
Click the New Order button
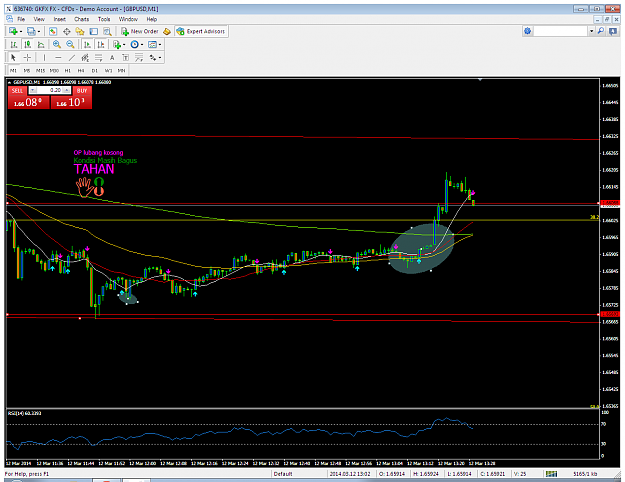(x=140, y=31)
